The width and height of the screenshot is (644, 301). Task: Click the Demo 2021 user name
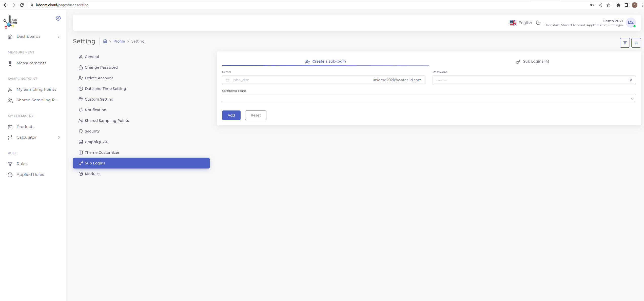(613, 21)
